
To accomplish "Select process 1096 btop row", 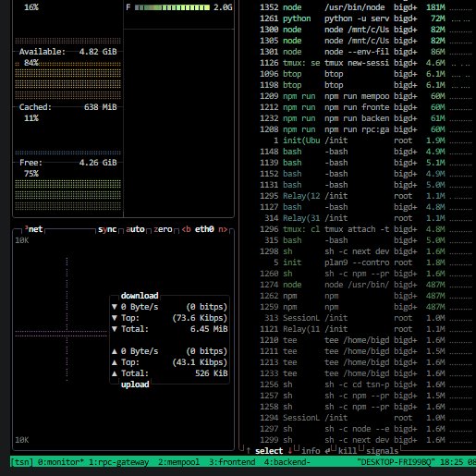I will coord(365,74).
